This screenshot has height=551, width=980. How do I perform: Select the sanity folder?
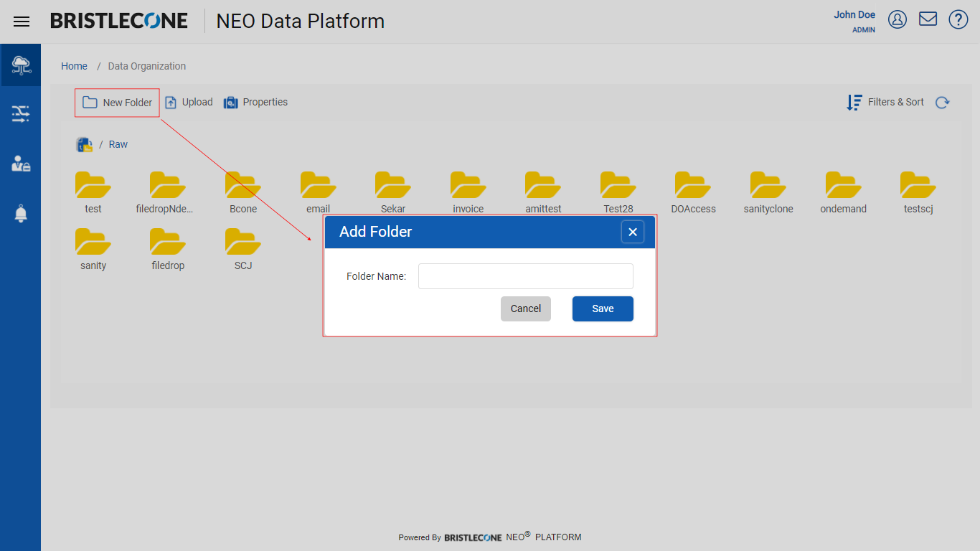tap(93, 250)
